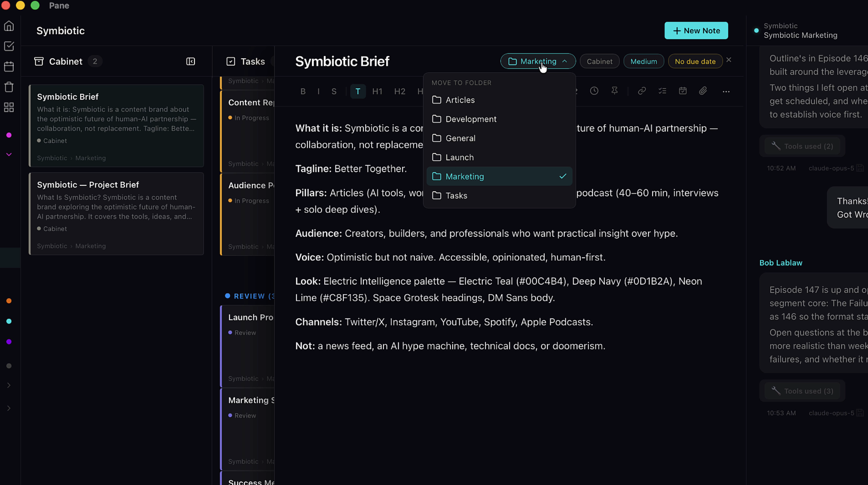868x485 pixels.
Task: Insert a link with the link icon
Action: coord(642,91)
